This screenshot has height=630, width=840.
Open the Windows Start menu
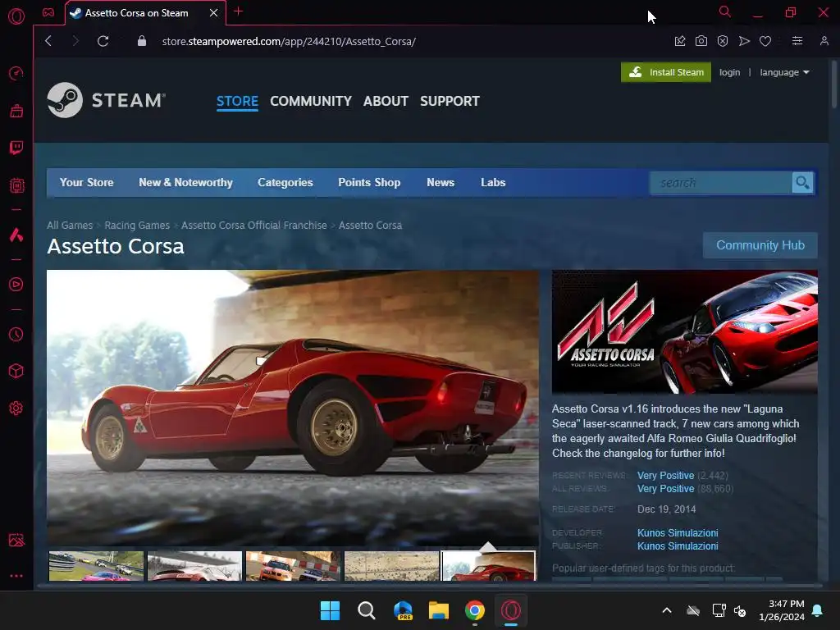[x=330, y=610]
